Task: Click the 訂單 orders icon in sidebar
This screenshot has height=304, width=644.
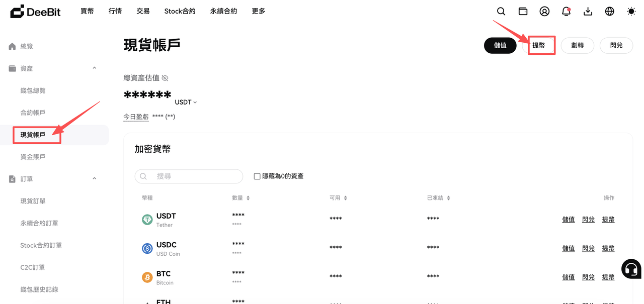Action: (12, 179)
